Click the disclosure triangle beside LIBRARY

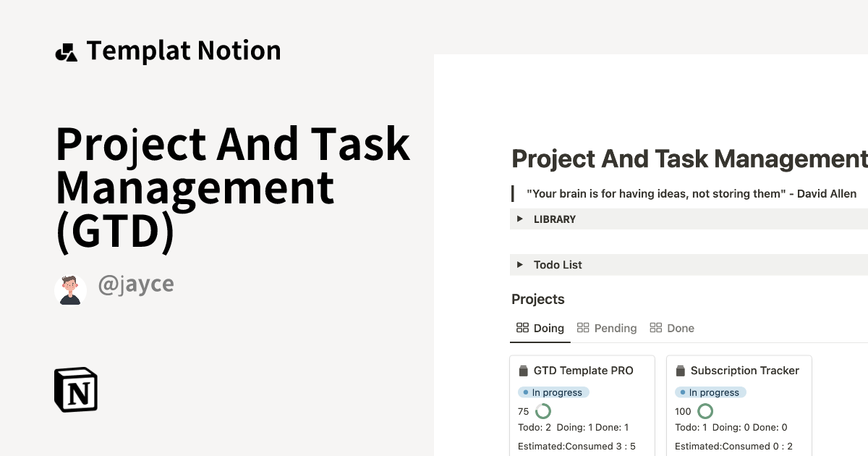point(519,219)
